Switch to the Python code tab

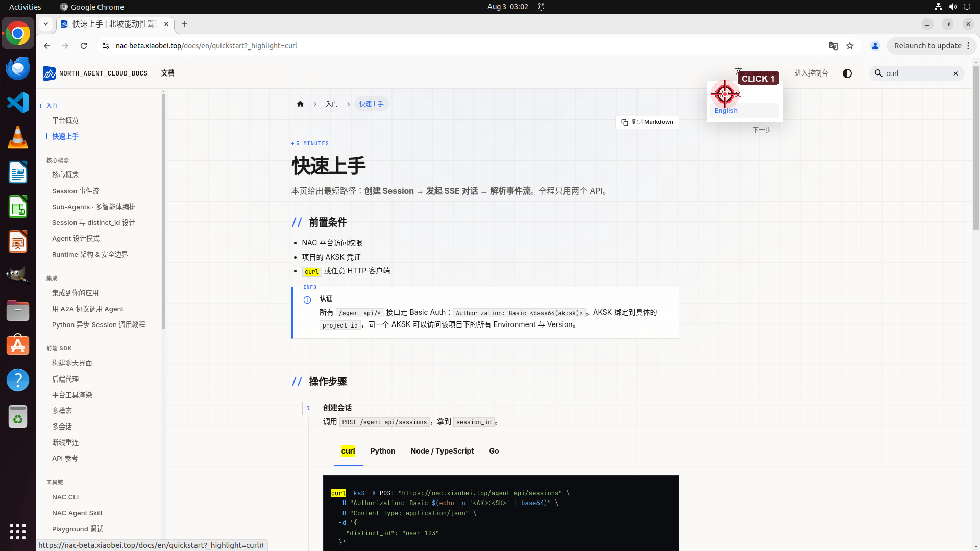click(383, 451)
